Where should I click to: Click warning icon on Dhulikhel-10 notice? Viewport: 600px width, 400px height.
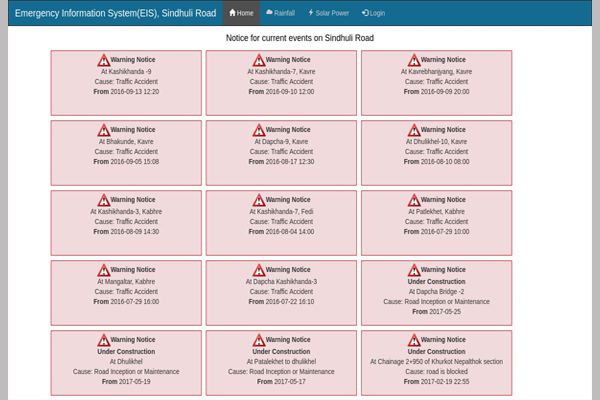click(414, 130)
